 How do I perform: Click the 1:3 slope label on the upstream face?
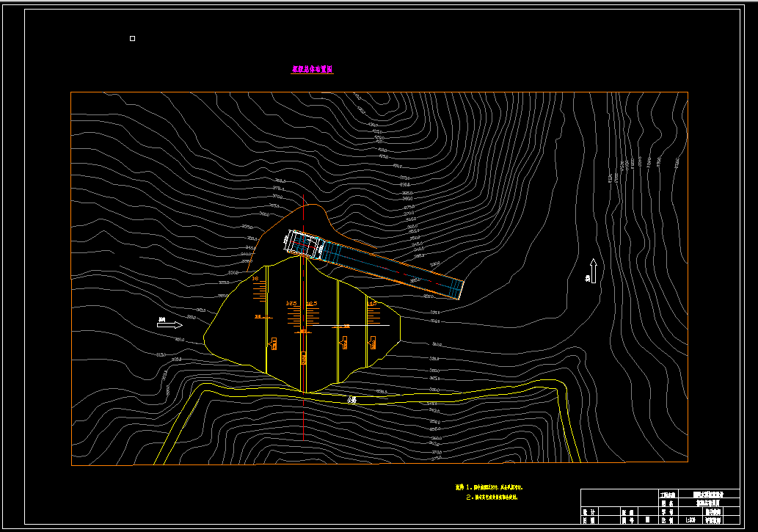(256, 279)
